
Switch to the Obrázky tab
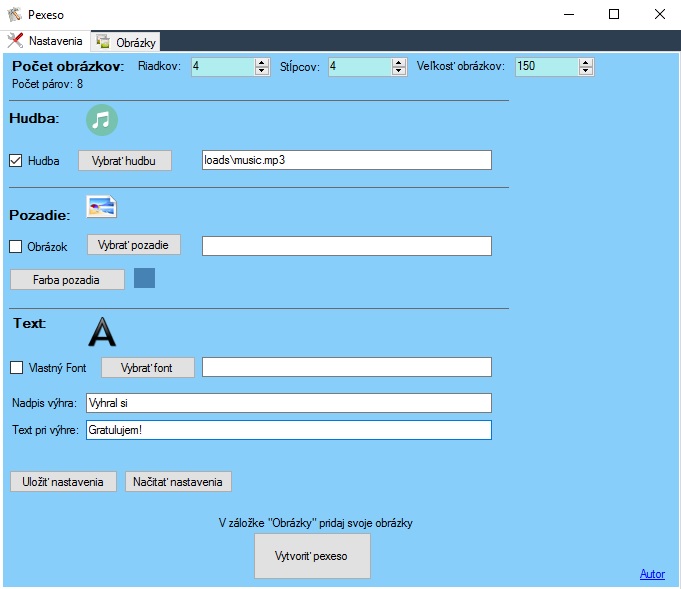(x=126, y=42)
